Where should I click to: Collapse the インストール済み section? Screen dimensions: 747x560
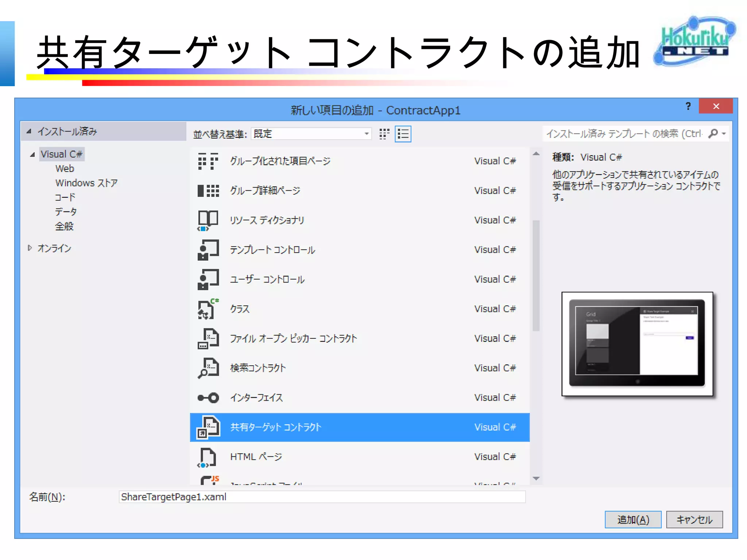tap(29, 131)
